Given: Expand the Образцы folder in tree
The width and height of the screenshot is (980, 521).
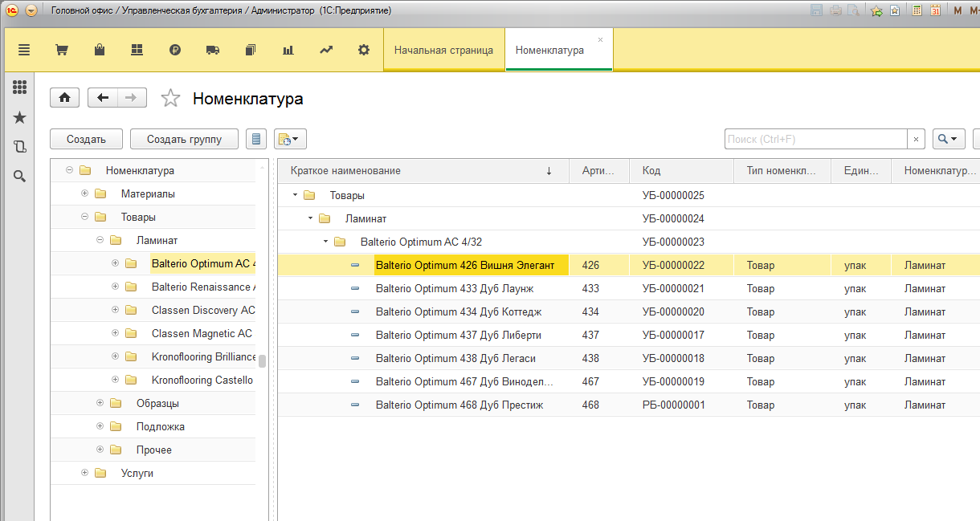Looking at the screenshot, I should [x=100, y=403].
